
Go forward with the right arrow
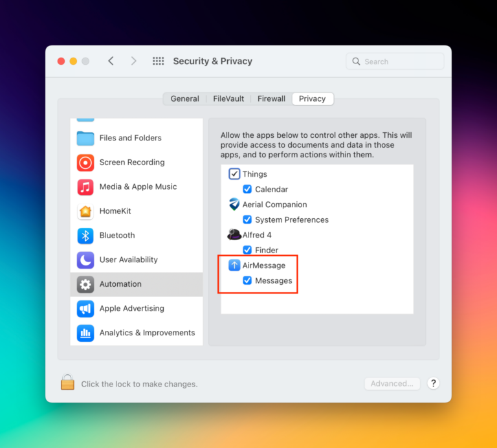(133, 61)
